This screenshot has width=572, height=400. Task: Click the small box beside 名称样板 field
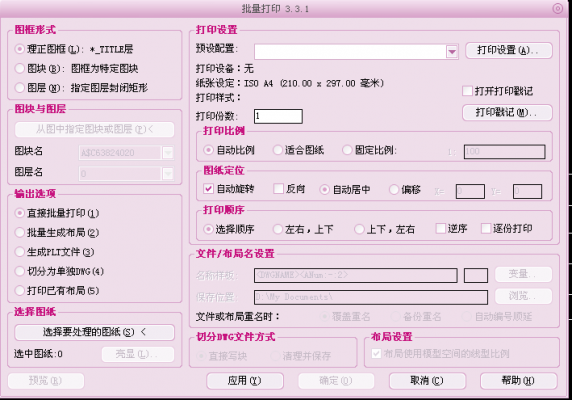coord(476,276)
